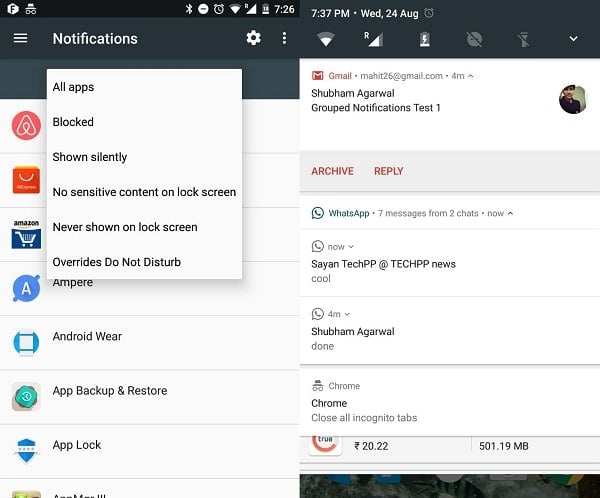Expand the quick settings panel chevron

point(573,39)
